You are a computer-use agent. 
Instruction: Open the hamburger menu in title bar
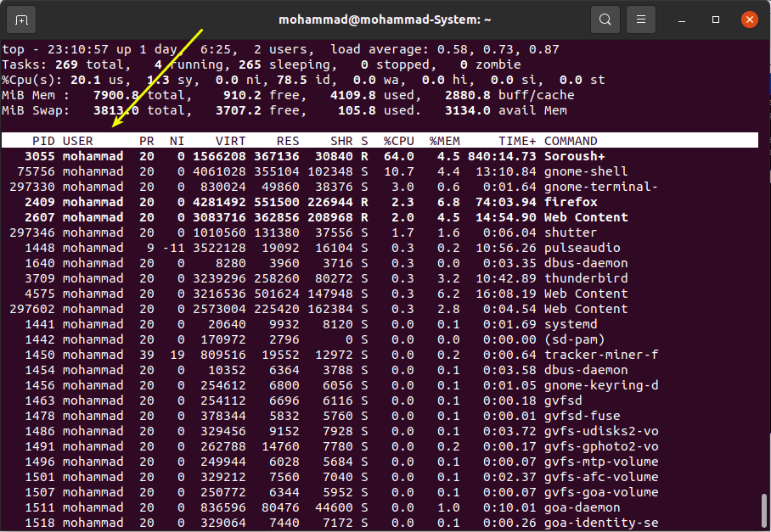[643, 19]
